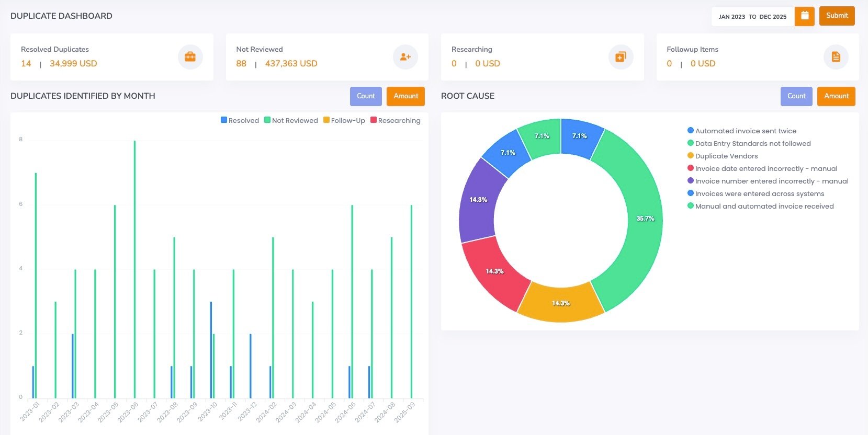
Task: Click the add-user icon in Not Reviewed card
Action: [x=405, y=56]
